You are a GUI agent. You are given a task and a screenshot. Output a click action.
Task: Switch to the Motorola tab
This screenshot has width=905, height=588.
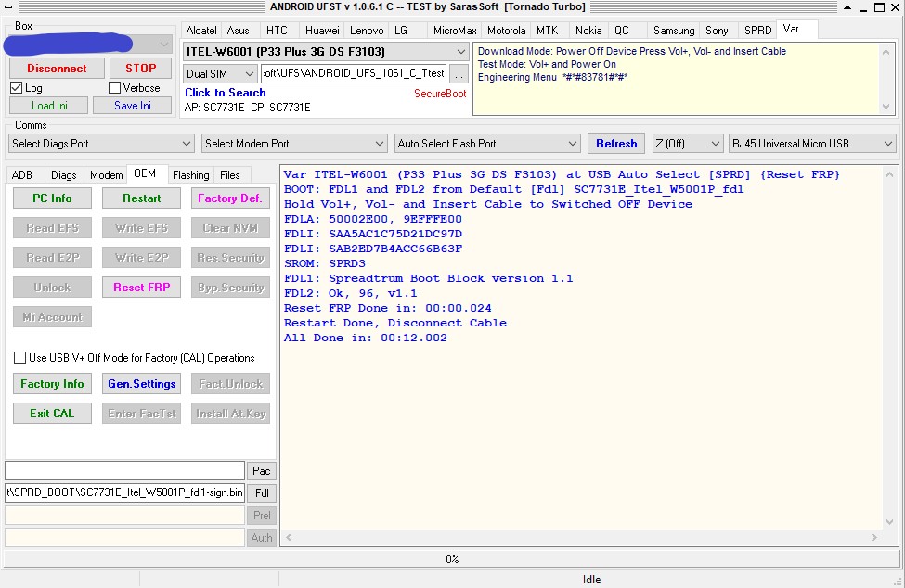point(506,31)
